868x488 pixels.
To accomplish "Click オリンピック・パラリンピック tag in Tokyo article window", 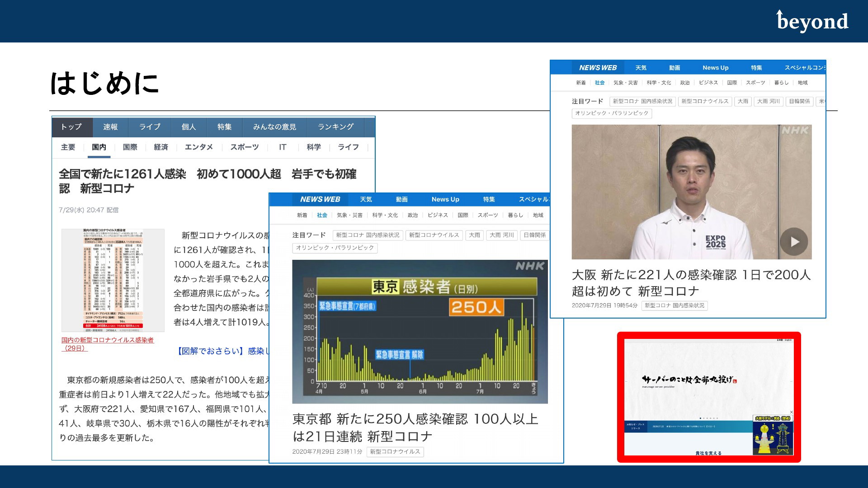I will (335, 248).
